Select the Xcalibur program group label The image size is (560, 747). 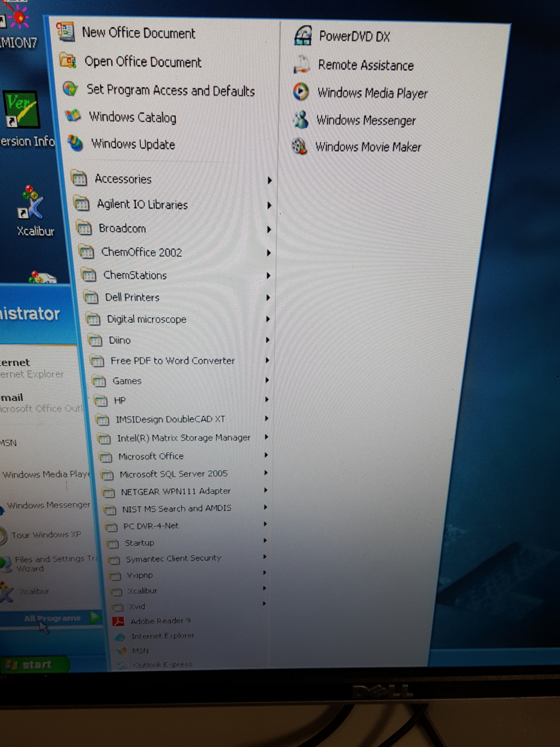coord(142,591)
